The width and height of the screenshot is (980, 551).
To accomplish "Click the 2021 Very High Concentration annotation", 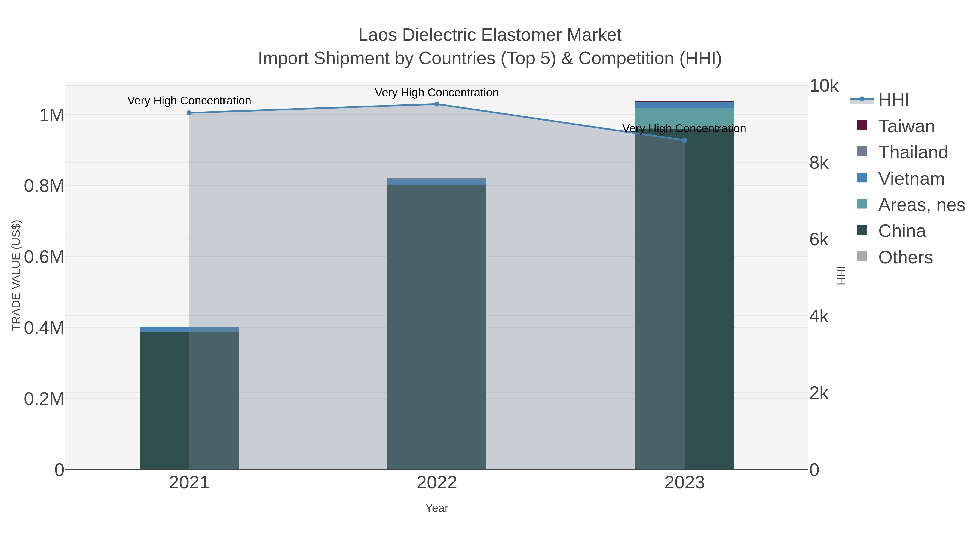I will (189, 100).
